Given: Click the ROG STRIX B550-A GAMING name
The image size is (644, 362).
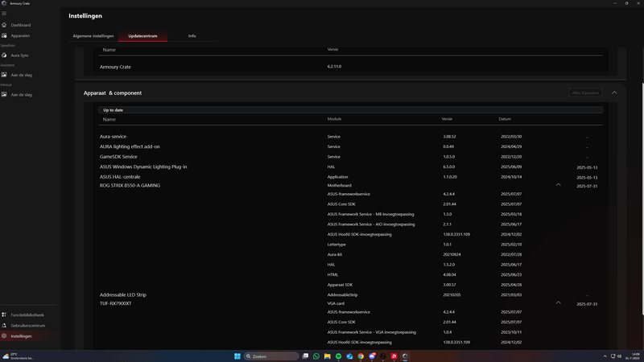Looking at the screenshot, I should click(130, 186).
